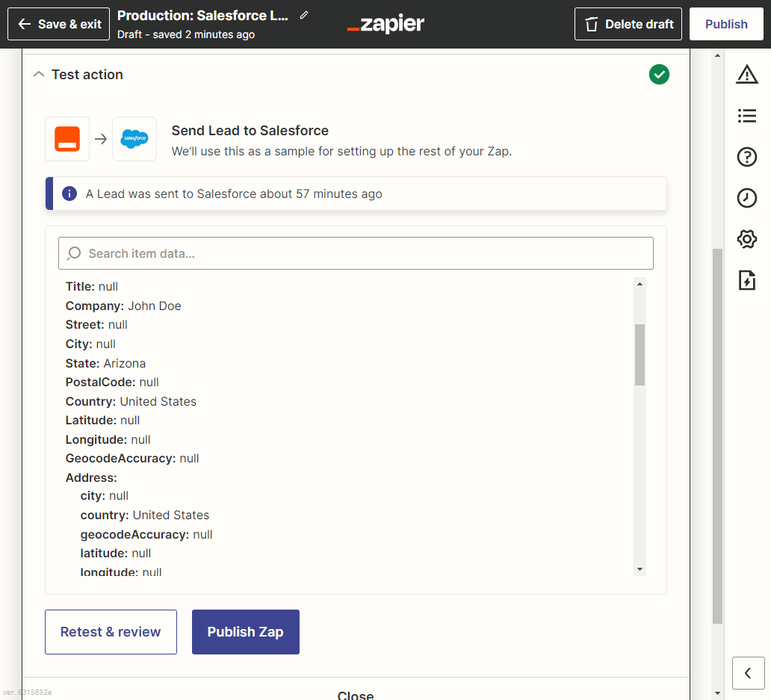Click the Close link at bottom
This screenshot has width=771, height=700.
coord(356,695)
